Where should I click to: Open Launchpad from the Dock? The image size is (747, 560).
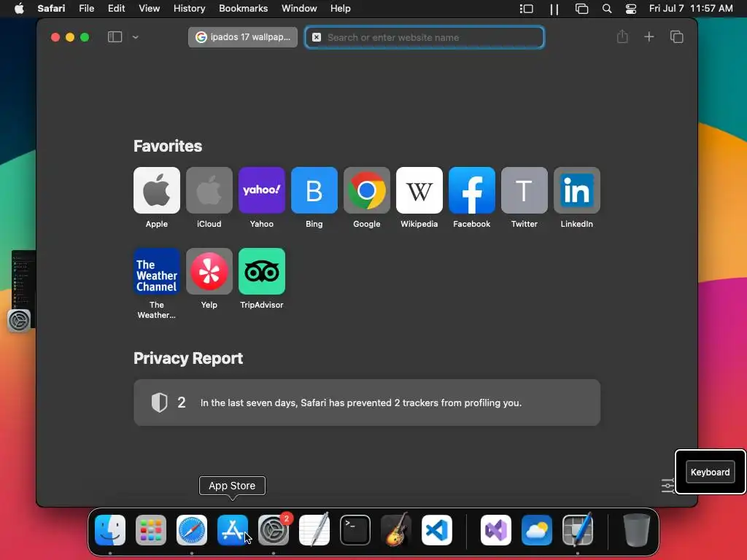pos(151,530)
